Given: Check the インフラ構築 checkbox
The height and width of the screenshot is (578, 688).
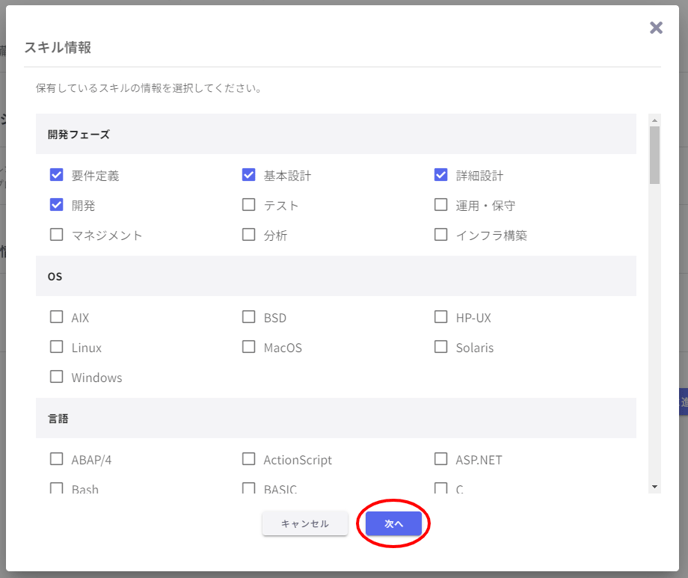Looking at the screenshot, I should (x=441, y=235).
